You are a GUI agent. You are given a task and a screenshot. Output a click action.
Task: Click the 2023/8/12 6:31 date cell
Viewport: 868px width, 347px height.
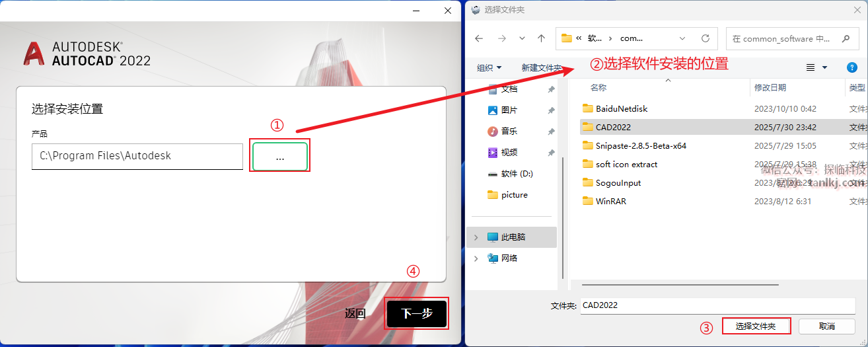[783, 201]
